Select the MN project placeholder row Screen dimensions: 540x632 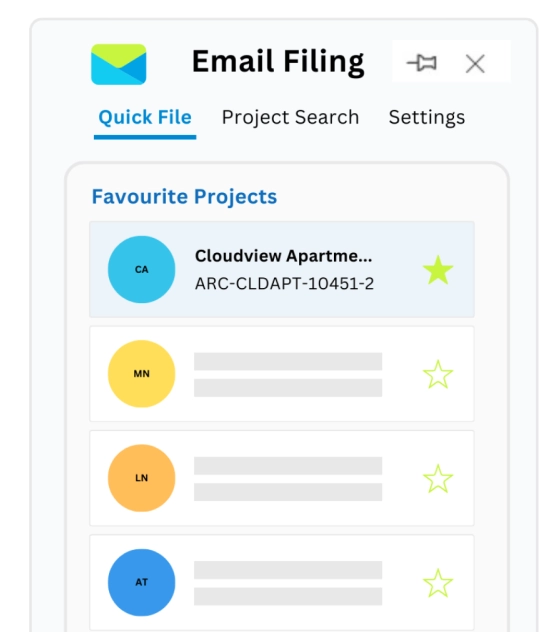tap(282, 374)
